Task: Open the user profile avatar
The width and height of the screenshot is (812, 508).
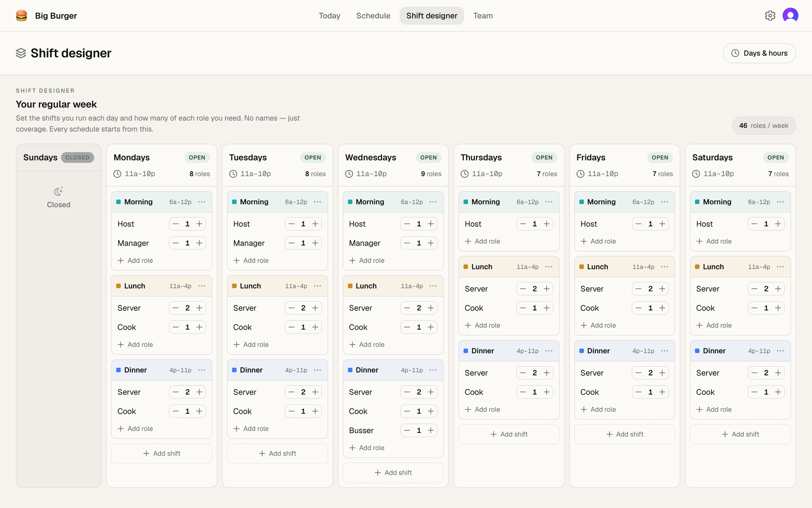Action: click(790, 15)
